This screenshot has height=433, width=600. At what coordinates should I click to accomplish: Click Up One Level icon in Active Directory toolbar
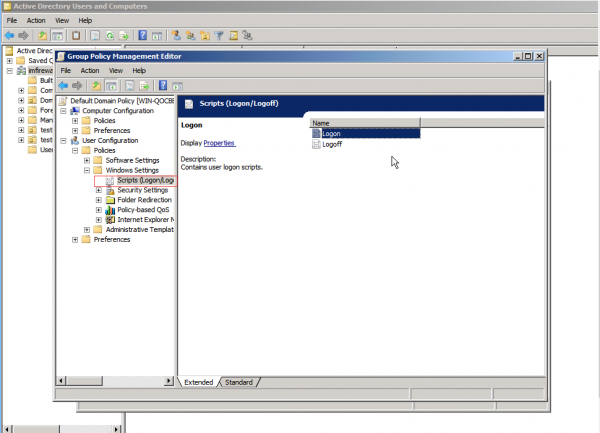coord(42,36)
